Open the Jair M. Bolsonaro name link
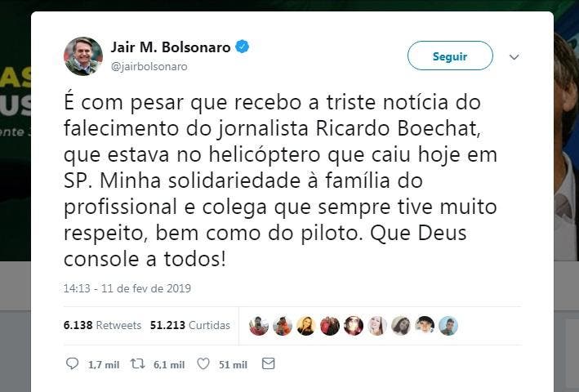This screenshot has height=392, width=579. click(x=171, y=47)
